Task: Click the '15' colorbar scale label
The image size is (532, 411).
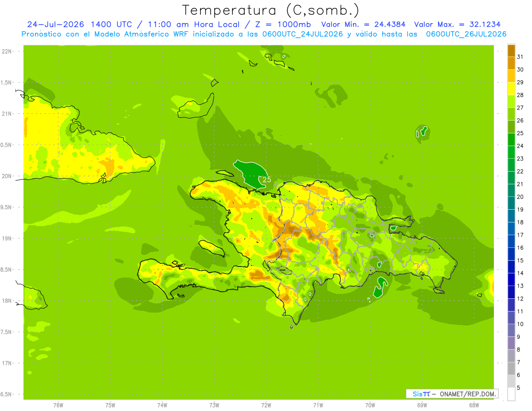Action: (x=520, y=260)
